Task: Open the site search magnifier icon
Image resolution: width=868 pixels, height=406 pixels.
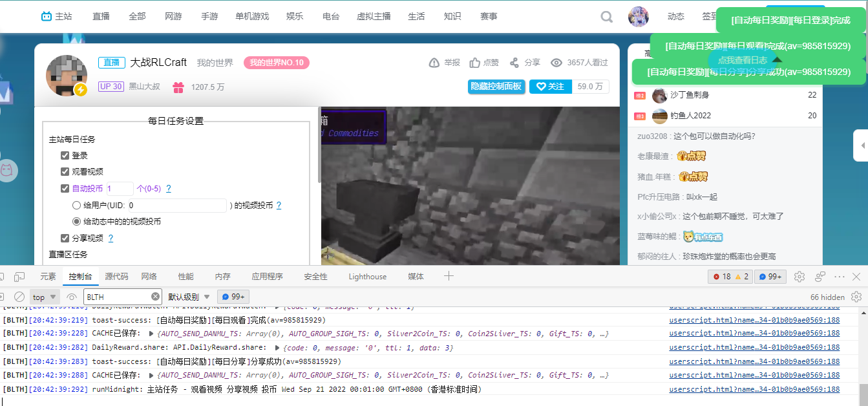Action: coord(606,17)
